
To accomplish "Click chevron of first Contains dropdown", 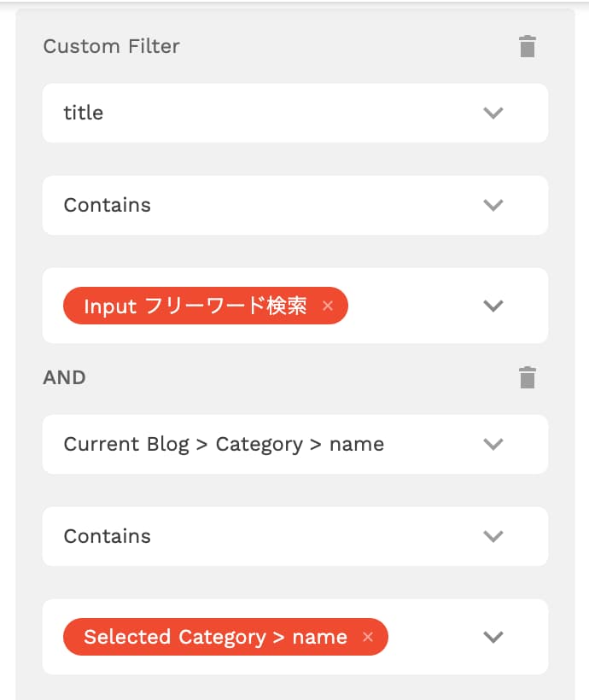I will (493, 206).
